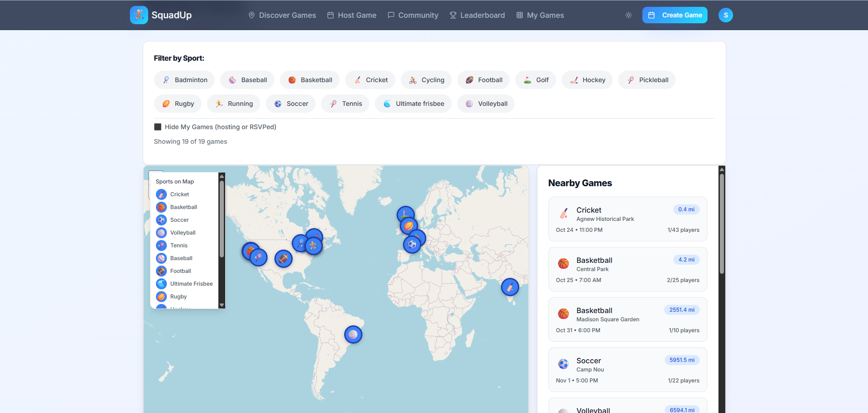Check the Hide My Games checkbox
The height and width of the screenshot is (413, 868).
pos(158,127)
